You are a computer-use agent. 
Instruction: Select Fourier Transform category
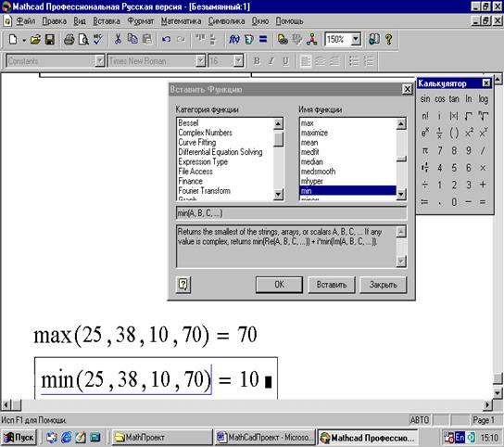pyautogui.click(x=204, y=190)
